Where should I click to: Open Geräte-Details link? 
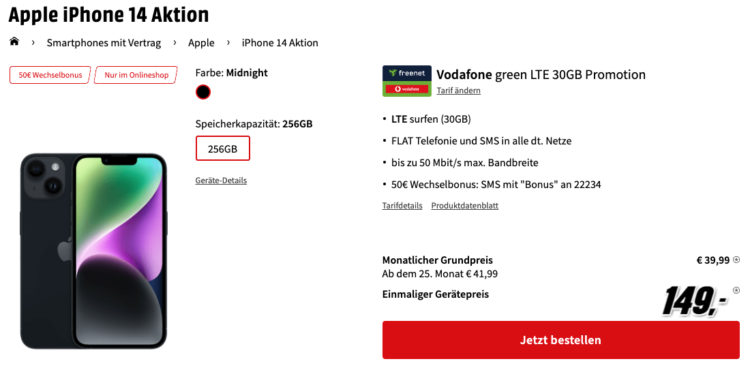point(221,181)
